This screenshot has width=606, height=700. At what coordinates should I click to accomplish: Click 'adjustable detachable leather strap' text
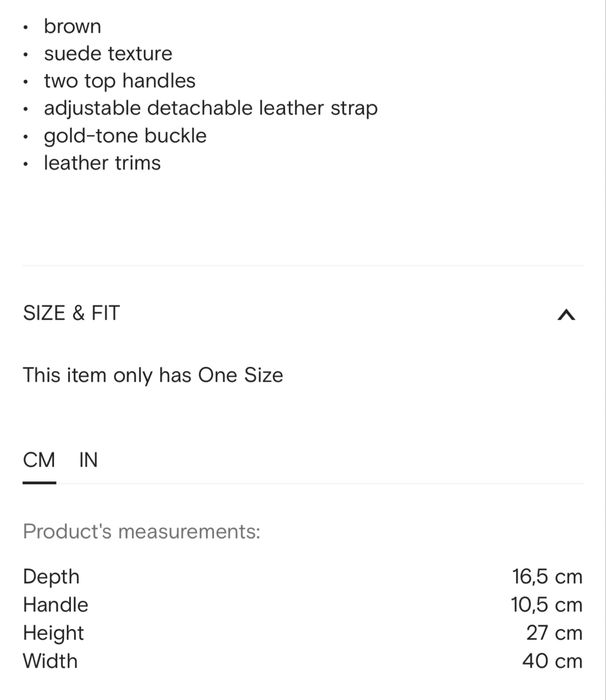210,108
